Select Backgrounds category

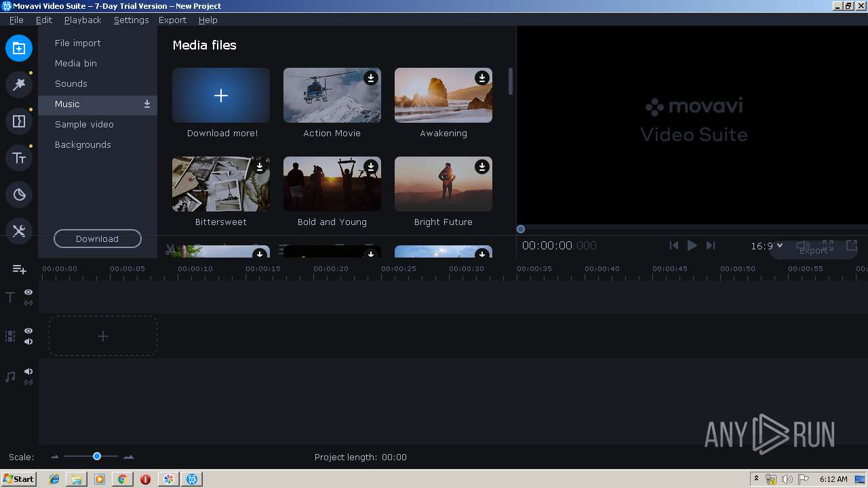pyautogui.click(x=98, y=145)
